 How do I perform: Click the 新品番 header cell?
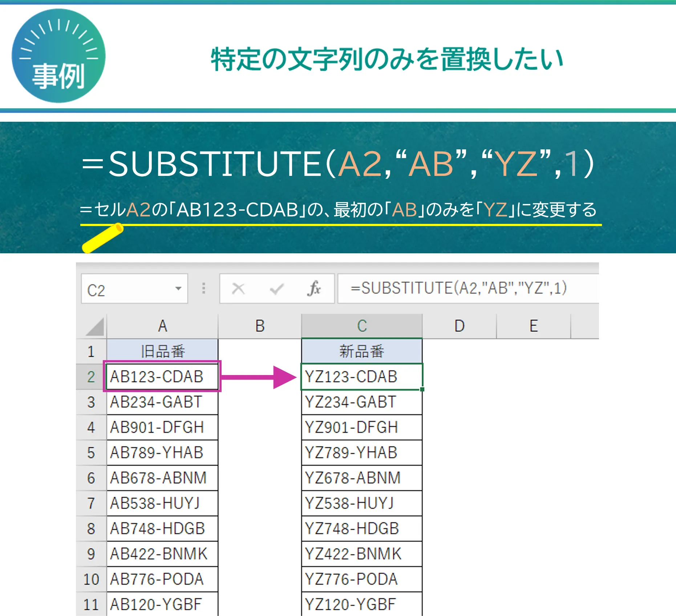pos(362,351)
